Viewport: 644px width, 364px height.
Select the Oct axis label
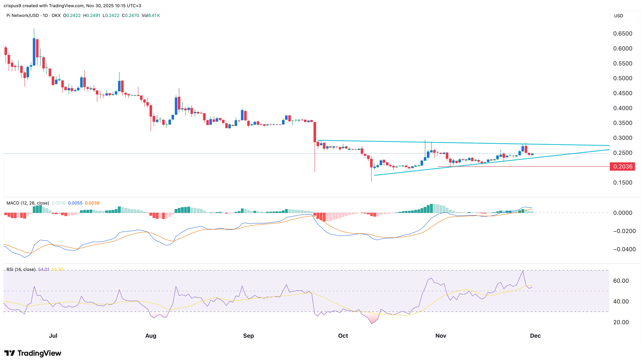pyautogui.click(x=343, y=336)
